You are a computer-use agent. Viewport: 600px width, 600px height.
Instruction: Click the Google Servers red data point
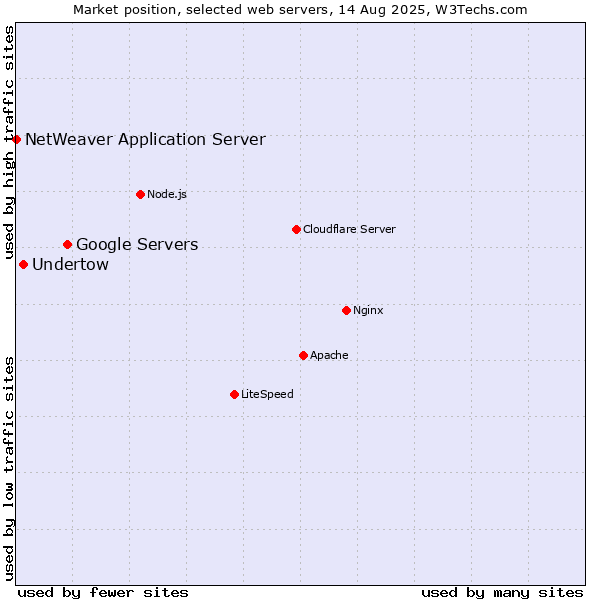click(68, 245)
